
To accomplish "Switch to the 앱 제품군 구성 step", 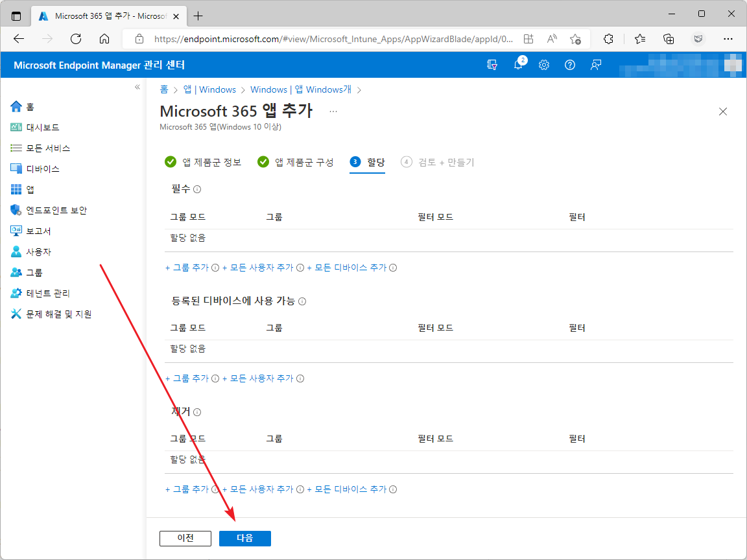I will (296, 163).
